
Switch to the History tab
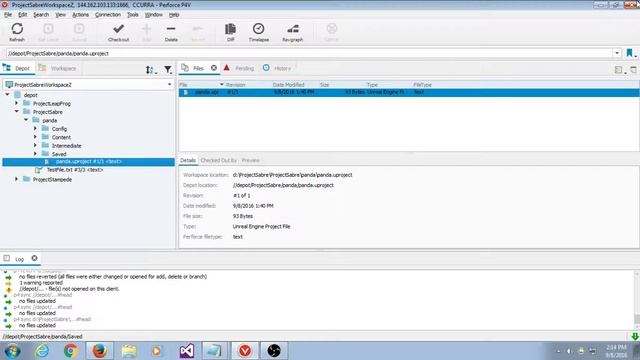click(x=277, y=68)
